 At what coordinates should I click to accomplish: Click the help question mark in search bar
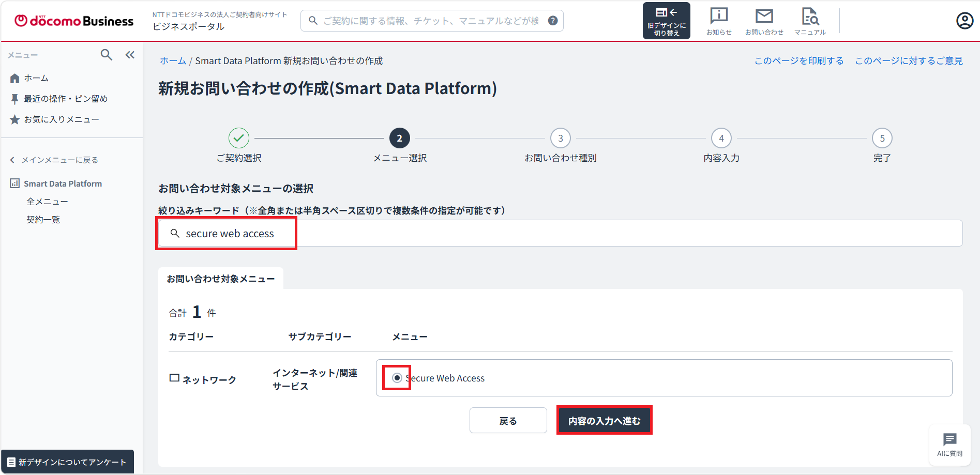tap(553, 21)
